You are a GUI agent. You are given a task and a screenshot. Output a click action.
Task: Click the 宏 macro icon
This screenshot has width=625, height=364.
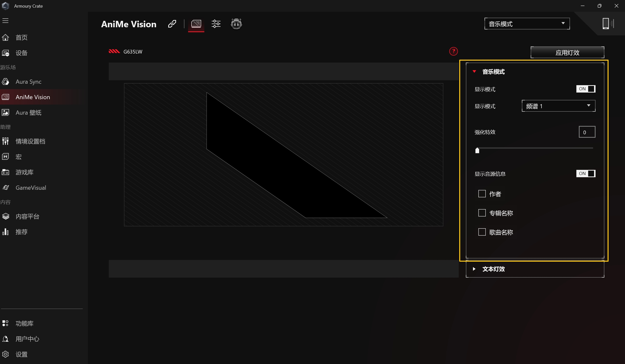[x=5, y=156]
